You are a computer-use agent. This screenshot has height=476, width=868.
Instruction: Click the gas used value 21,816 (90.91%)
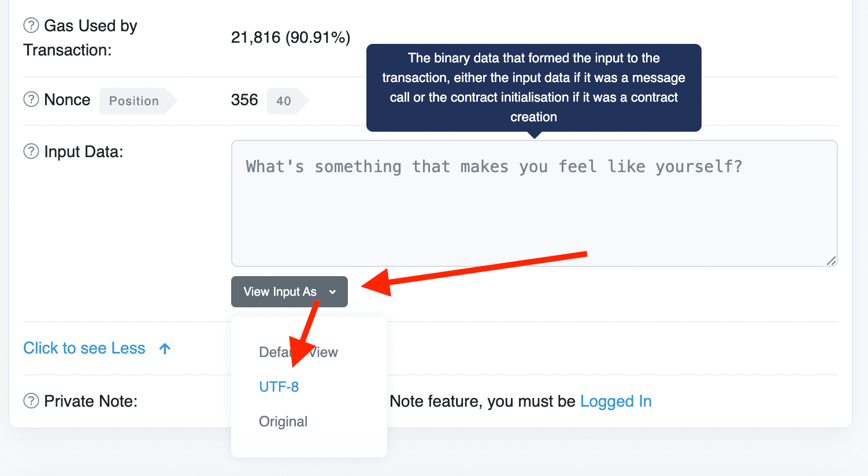[291, 38]
